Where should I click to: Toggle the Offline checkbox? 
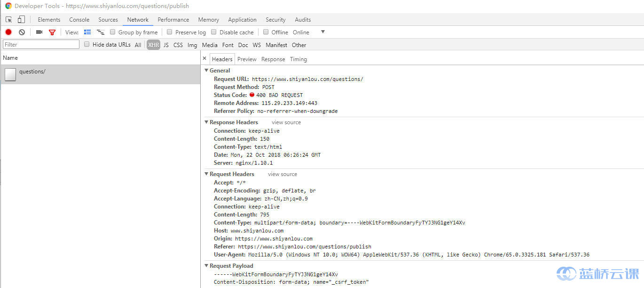266,32
